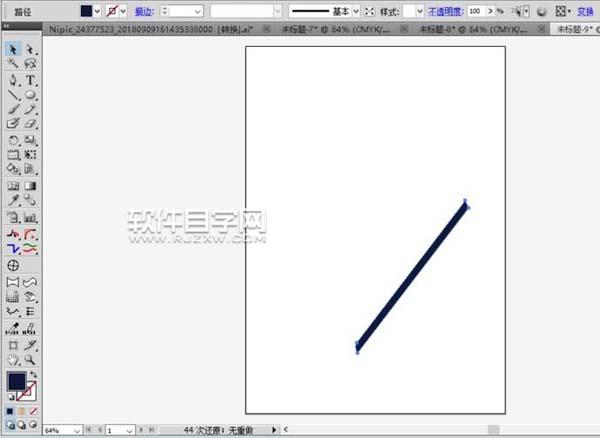
Task: Select the Shape Builder tool
Action: [13, 169]
